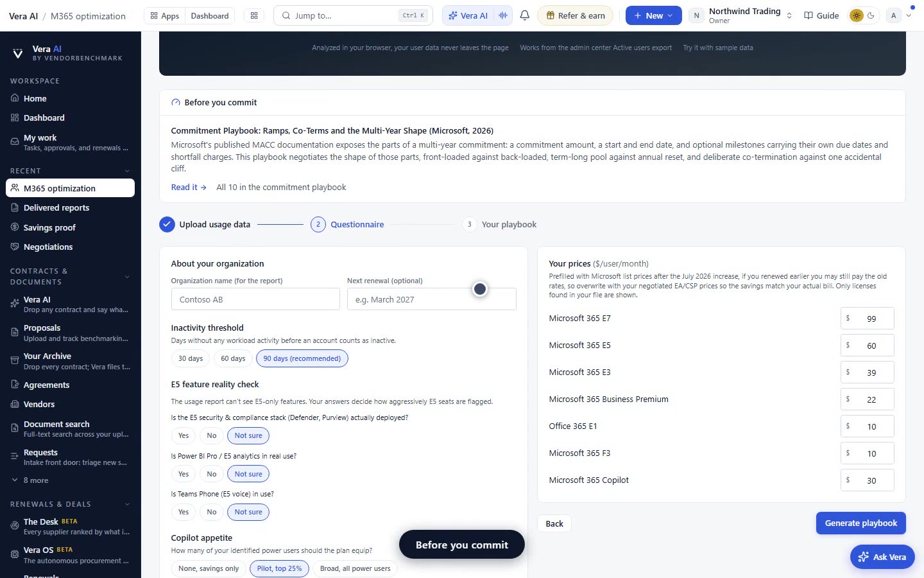Viewport: 924px width, 578px height.
Task: Open M365 optimization in the sidebar
Action: (70, 188)
